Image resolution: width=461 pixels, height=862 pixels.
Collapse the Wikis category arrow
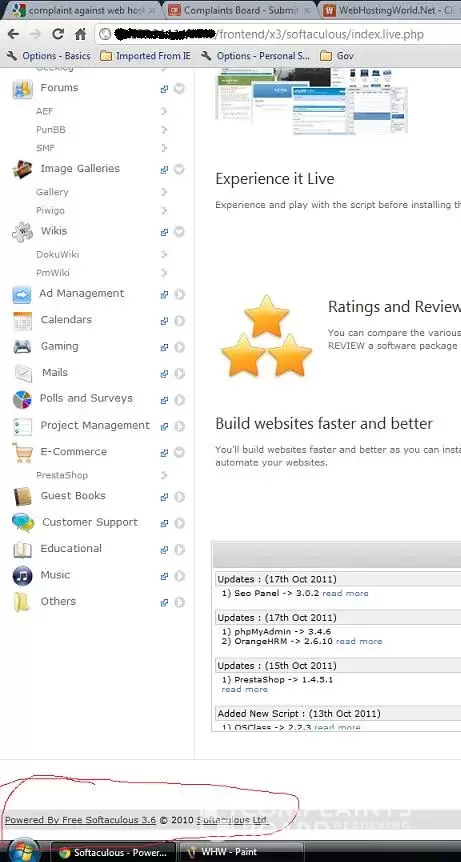point(179,231)
